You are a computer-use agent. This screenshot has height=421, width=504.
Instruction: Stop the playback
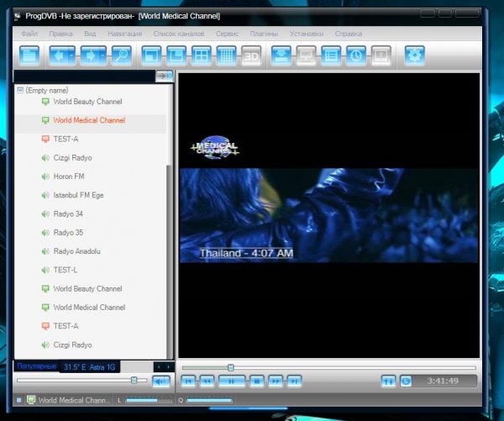(256, 382)
